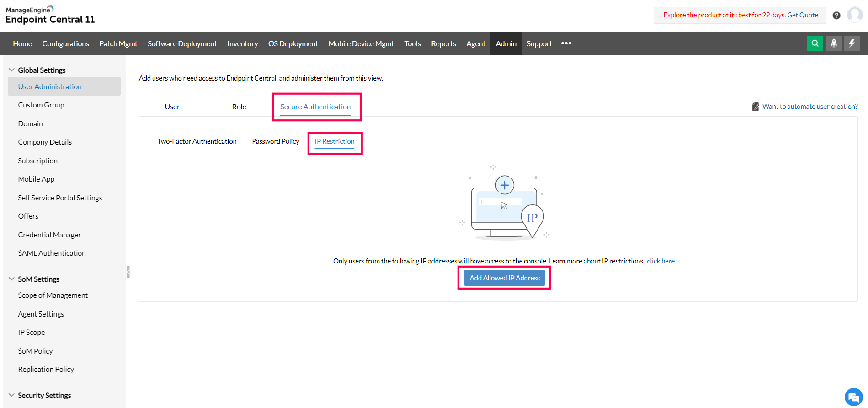868x408 pixels.
Task: Open the Tools menu
Action: click(412, 43)
